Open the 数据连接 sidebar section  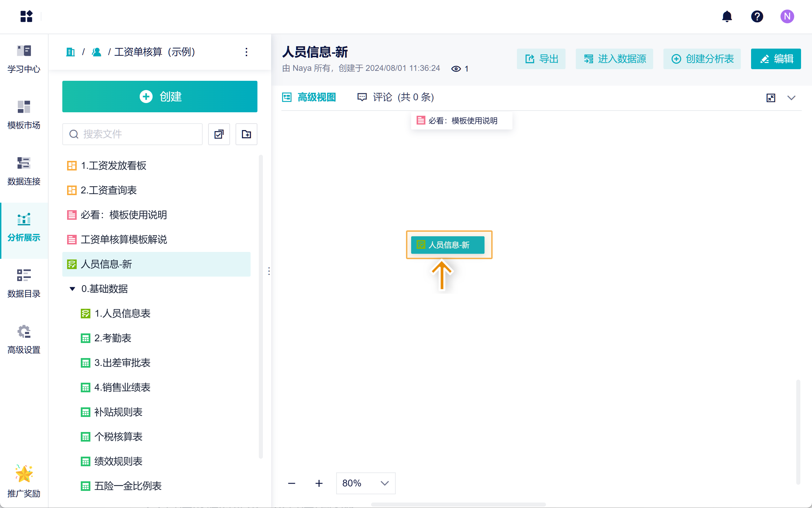(x=24, y=171)
